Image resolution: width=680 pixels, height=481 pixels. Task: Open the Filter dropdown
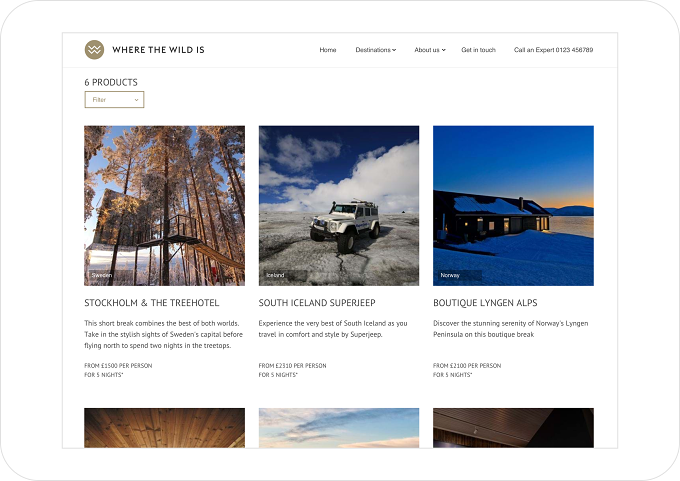(x=114, y=100)
